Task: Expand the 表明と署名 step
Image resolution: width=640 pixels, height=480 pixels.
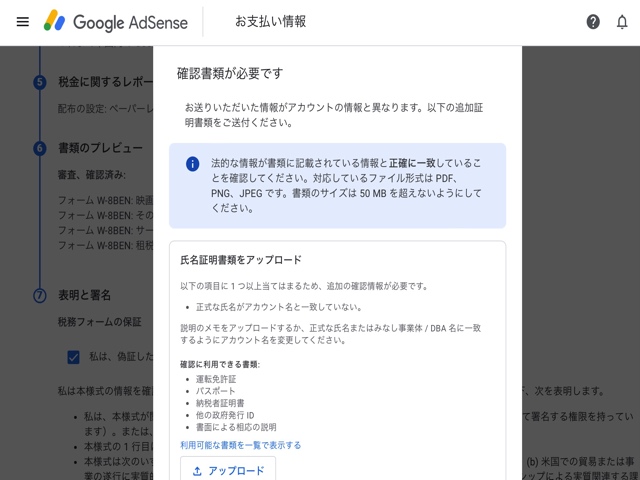Action: [85, 295]
